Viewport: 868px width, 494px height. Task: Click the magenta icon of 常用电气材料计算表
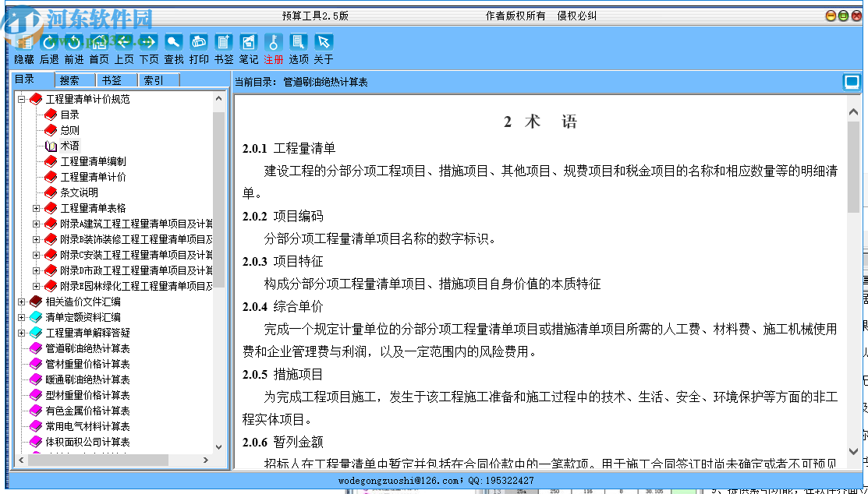point(36,426)
